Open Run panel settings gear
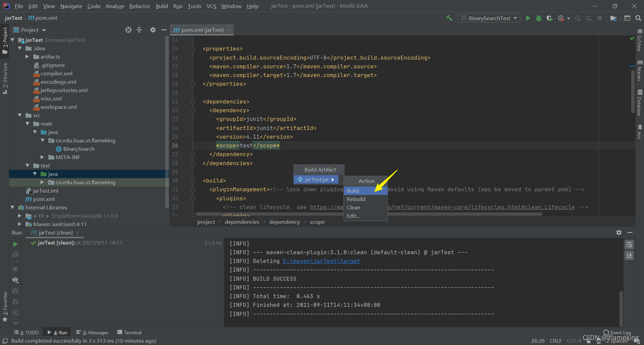Screen dimensions: 644x345 point(619,232)
